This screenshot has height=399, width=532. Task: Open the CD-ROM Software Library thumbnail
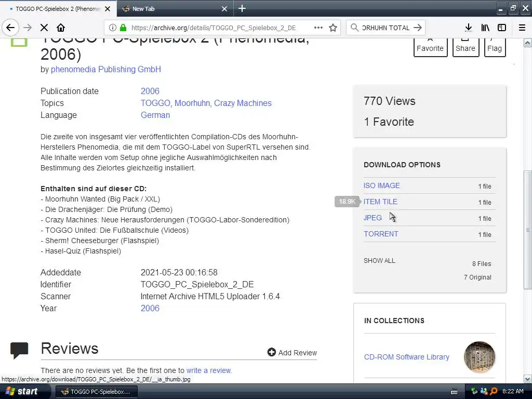coord(480,357)
